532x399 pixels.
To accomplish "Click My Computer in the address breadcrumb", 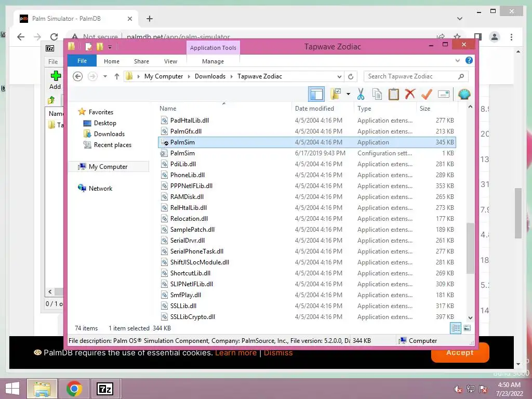I will point(164,76).
